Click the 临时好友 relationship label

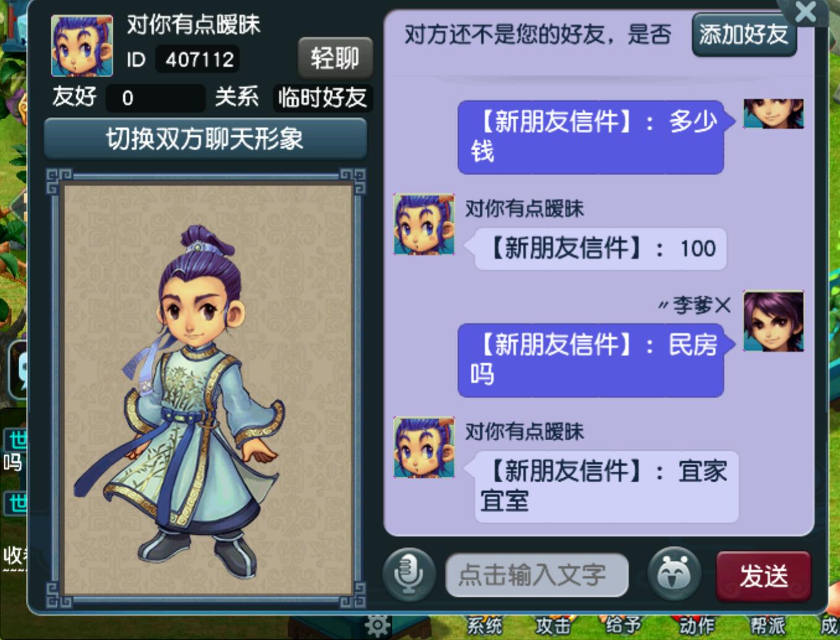tap(322, 98)
